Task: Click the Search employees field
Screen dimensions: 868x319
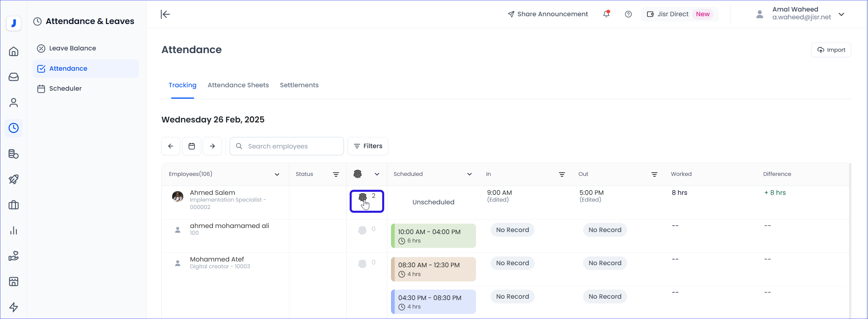Action: click(x=287, y=146)
